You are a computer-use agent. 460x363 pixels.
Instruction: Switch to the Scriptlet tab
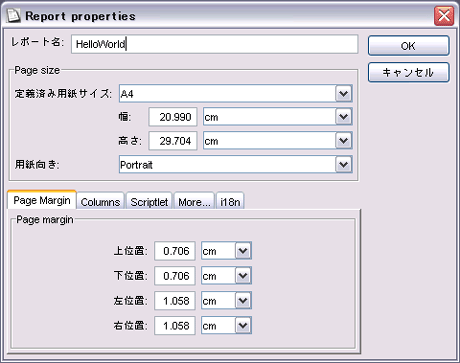(x=149, y=202)
